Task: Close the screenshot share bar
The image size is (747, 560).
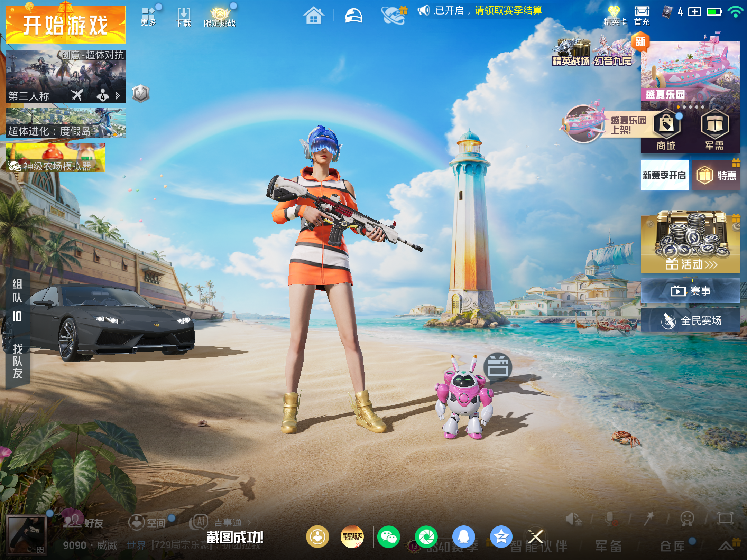Action: coord(536,537)
